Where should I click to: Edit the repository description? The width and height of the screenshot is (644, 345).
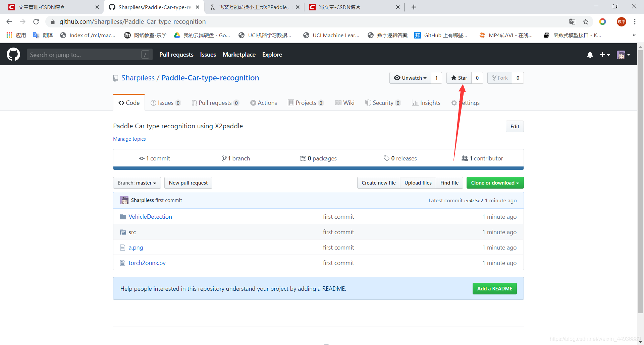tap(515, 127)
